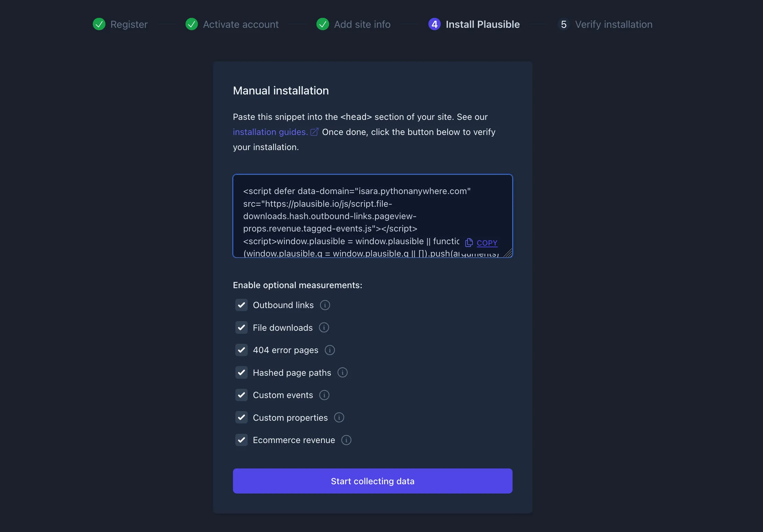The image size is (763, 532).
Task: Uncheck the Outbound links checkbox
Action: (x=242, y=305)
